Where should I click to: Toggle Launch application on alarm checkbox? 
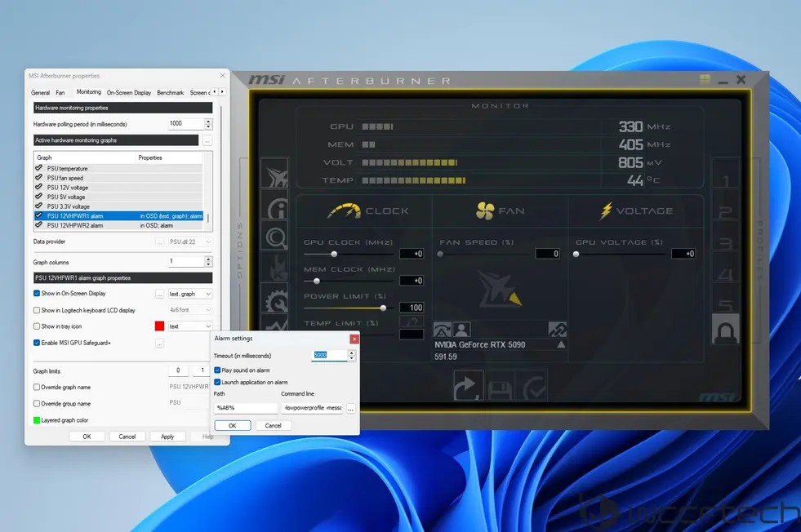(x=217, y=382)
